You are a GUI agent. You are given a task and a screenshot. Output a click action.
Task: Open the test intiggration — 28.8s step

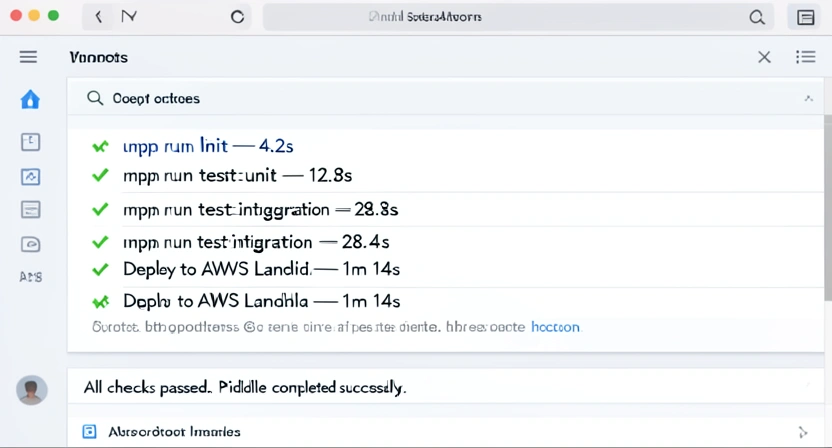point(261,210)
